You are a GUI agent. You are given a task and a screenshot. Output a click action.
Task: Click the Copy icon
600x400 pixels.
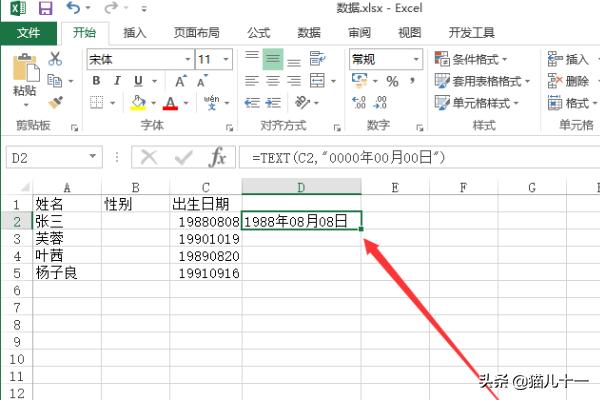(x=54, y=81)
